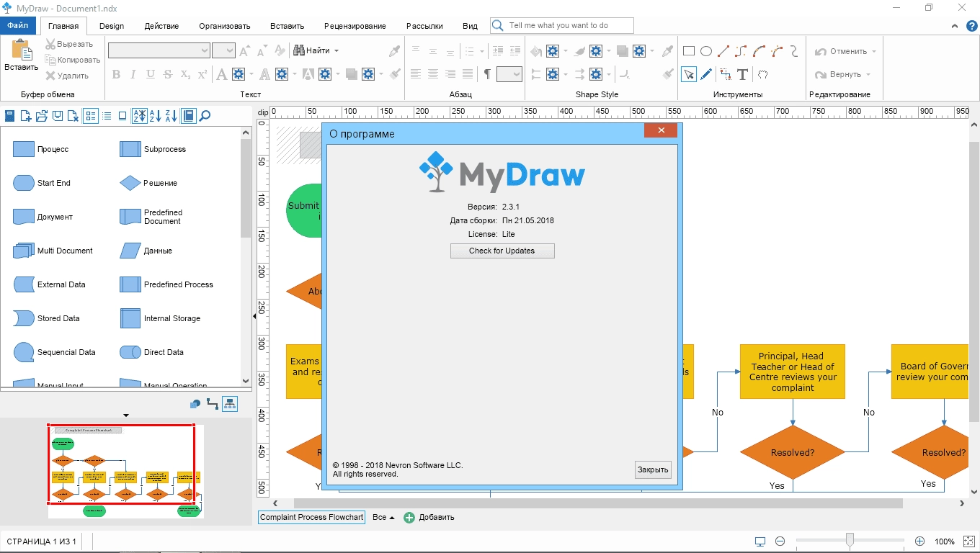
Task: Toggle the connector panel button below library
Action: 213,403
